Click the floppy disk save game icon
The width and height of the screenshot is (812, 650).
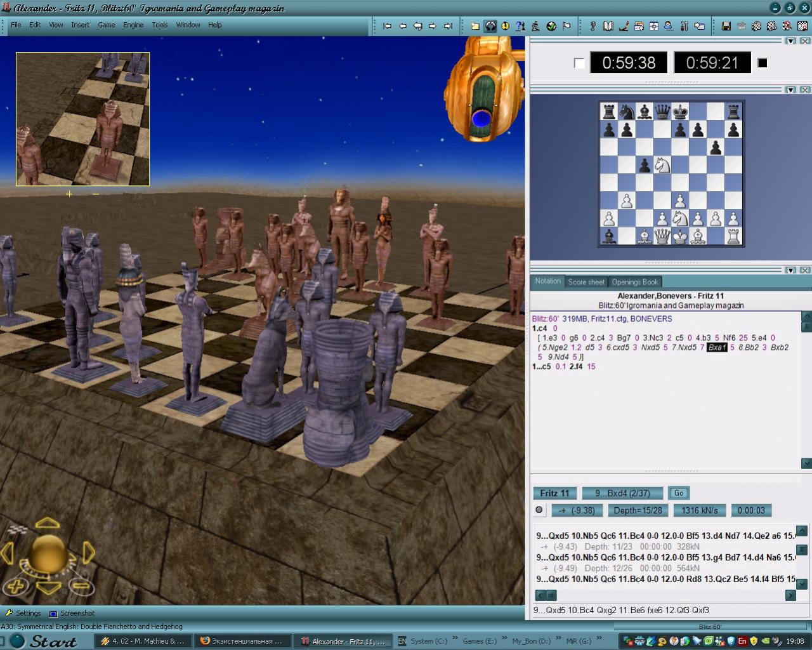[726, 26]
